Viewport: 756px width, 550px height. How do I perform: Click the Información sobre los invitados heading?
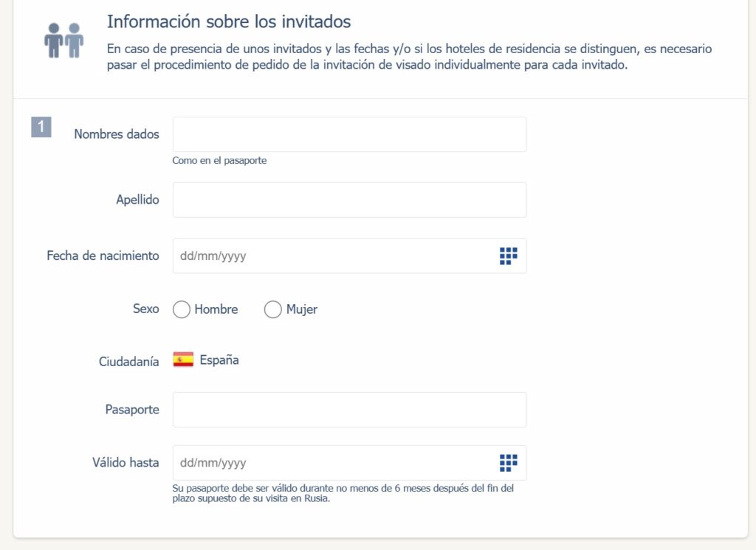coord(229,21)
